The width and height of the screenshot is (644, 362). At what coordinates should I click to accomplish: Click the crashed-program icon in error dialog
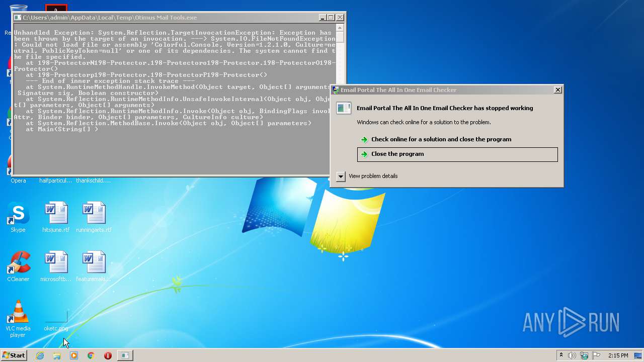344,108
